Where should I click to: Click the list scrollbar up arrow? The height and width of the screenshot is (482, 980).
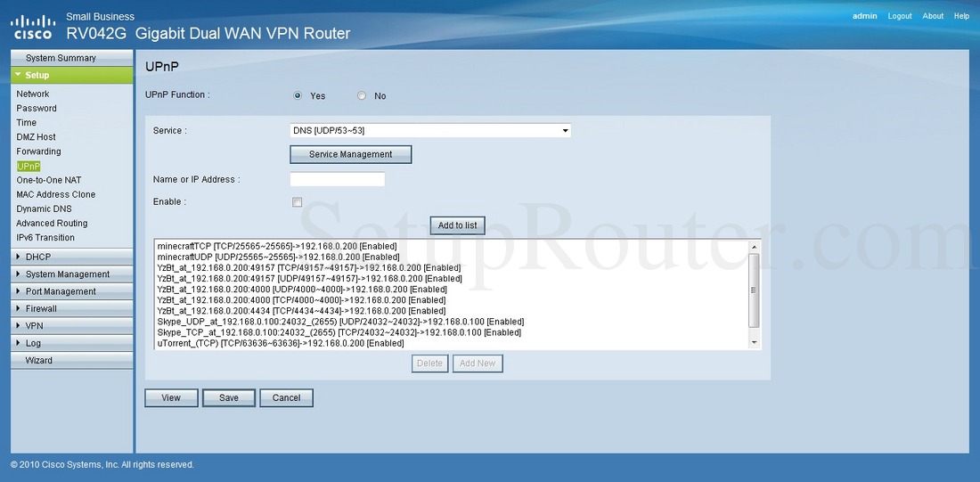[x=754, y=246]
